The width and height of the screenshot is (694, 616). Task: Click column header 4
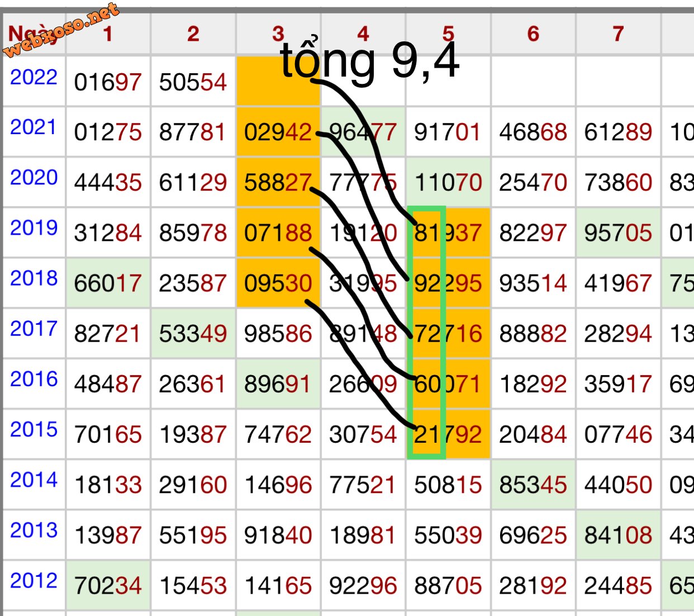coord(363,34)
